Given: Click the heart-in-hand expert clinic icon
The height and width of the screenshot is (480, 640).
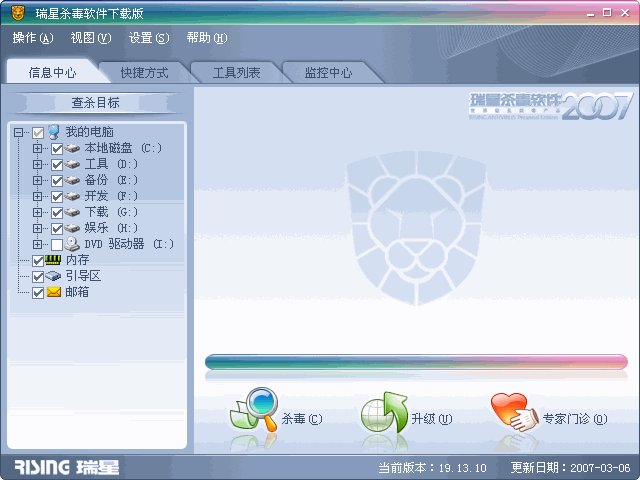Looking at the screenshot, I should (514, 412).
